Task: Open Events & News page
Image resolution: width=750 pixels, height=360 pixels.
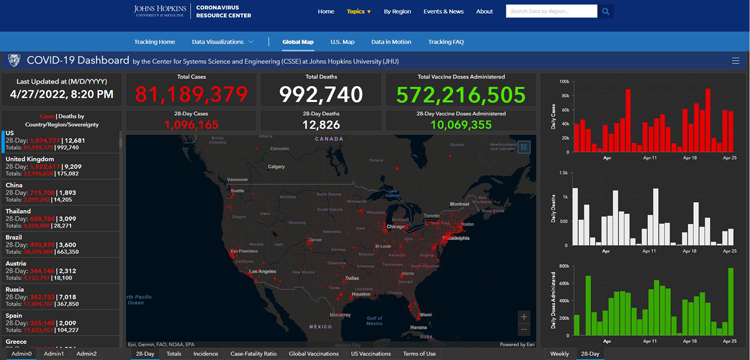Action: click(443, 11)
